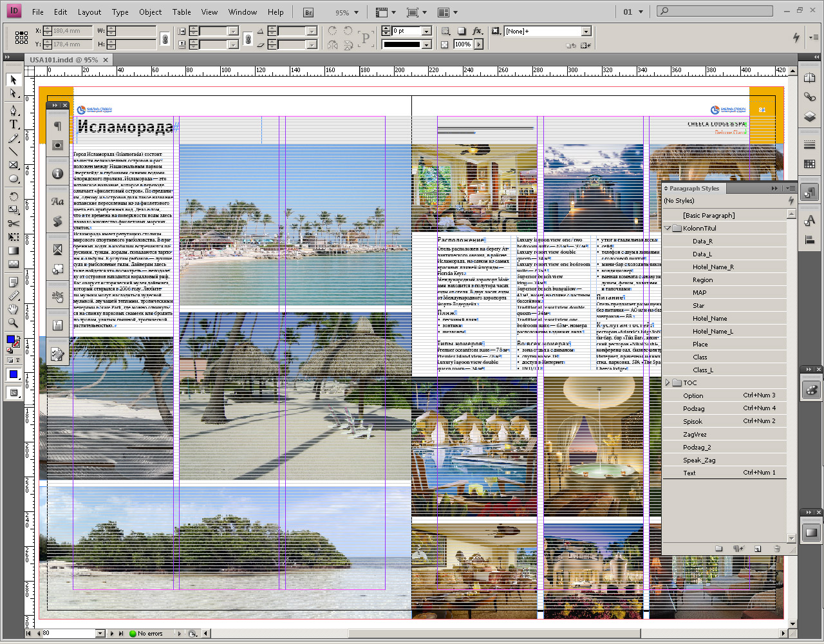Screen dimensions: 824x644
Task: Select the Hand tool
Action: (13, 310)
